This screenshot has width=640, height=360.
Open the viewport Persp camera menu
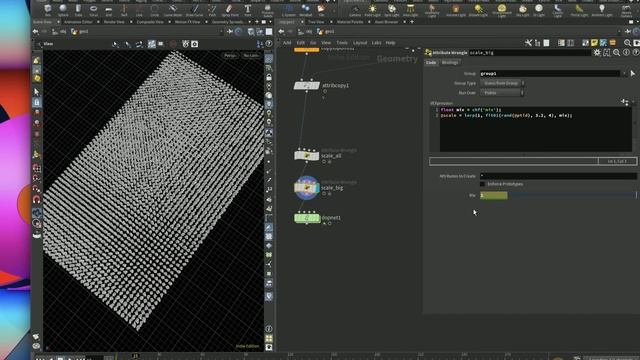point(230,56)
